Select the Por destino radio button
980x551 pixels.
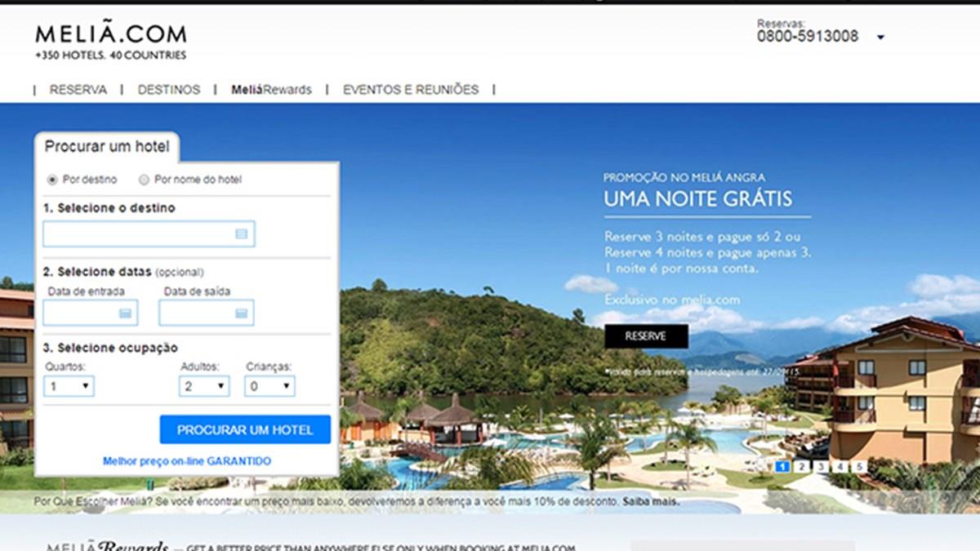click(52, 180)
